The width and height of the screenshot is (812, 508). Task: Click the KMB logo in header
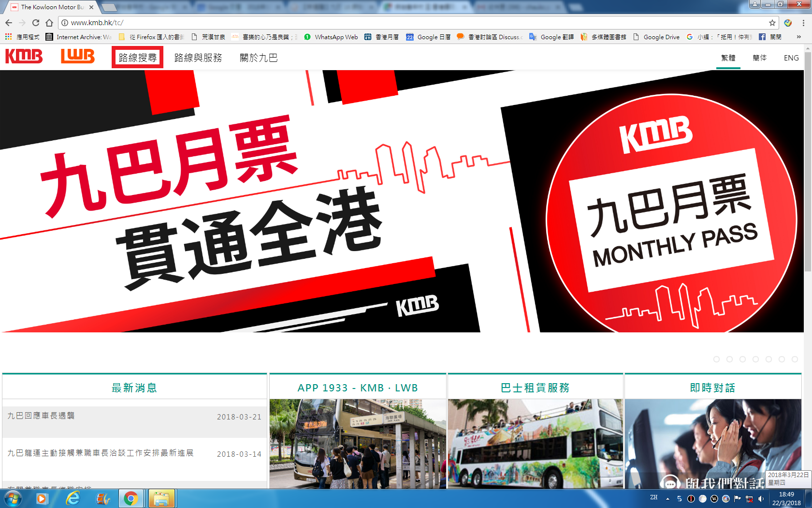coord(24,57)
